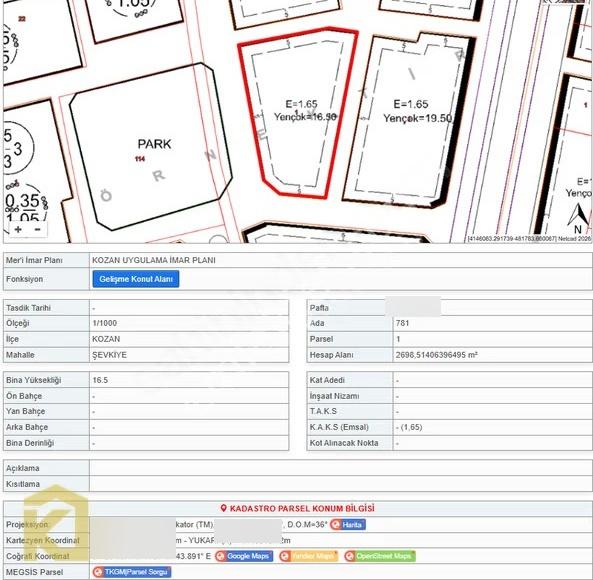This screenshot has height=580, width=593.
Task: Click the Ölçeği value '1/1000'
Action: (104, 323)
